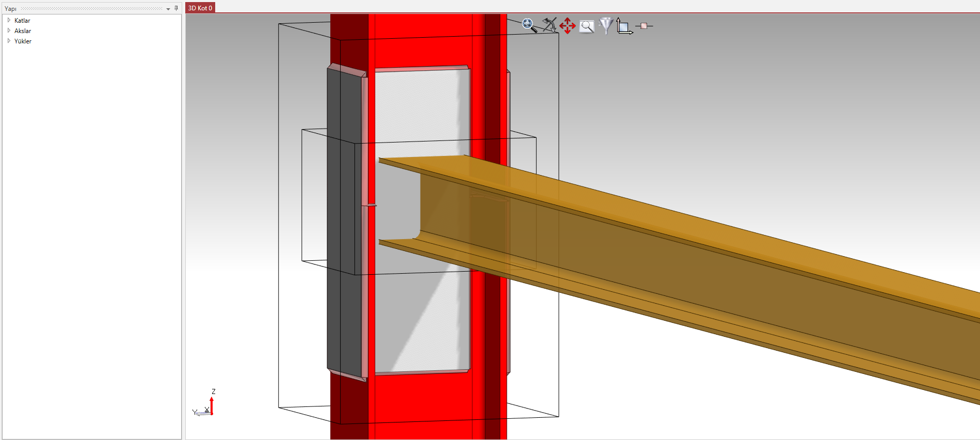Viewport: 980px width, 440px height.
Task: Click the Yapı panel title bar
Action: tap(77, 8)
